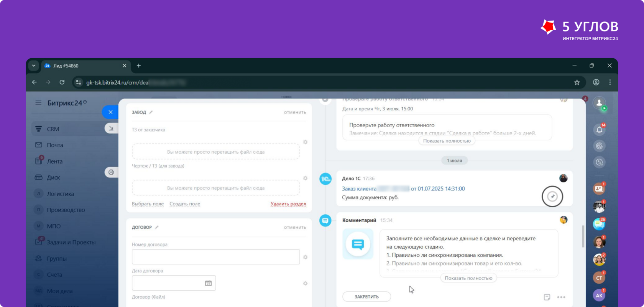Open the СТ contact avatar in right bar
This screenshot has height=307, width=644.
[x=599, y=277]
